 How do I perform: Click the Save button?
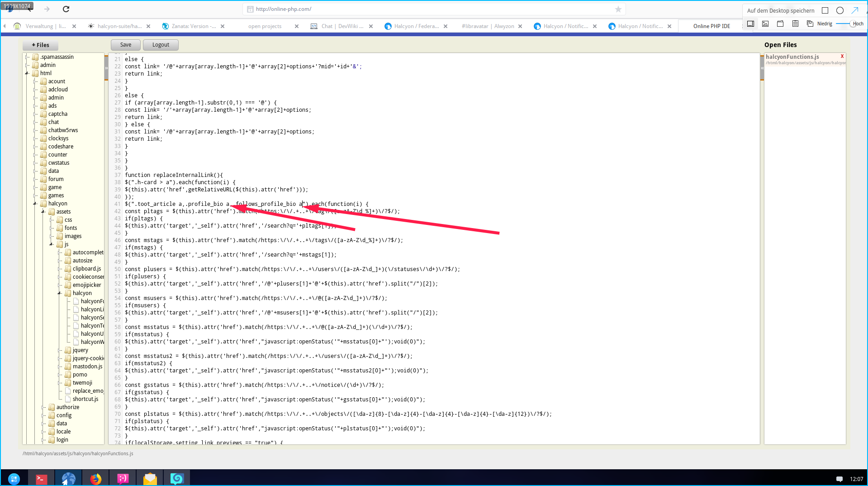(x=126, y=45)
